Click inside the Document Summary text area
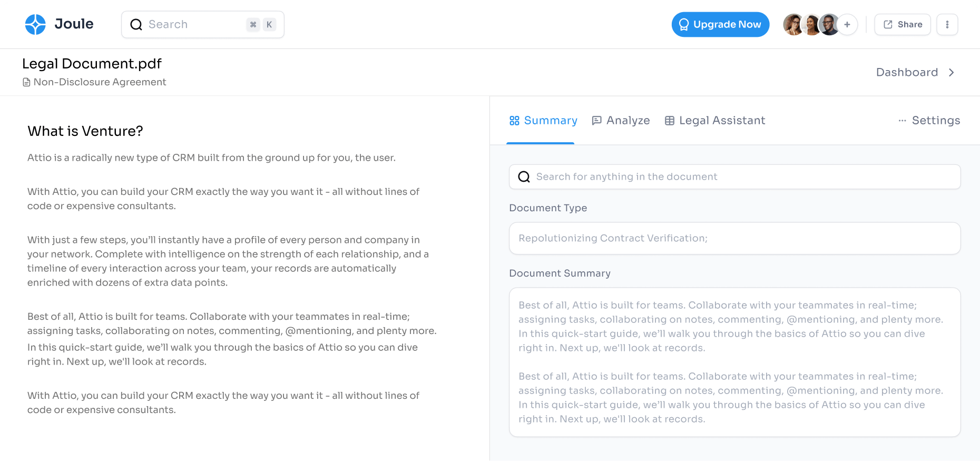The height and width of the screenshot is (461, 980). coord(734,362)
